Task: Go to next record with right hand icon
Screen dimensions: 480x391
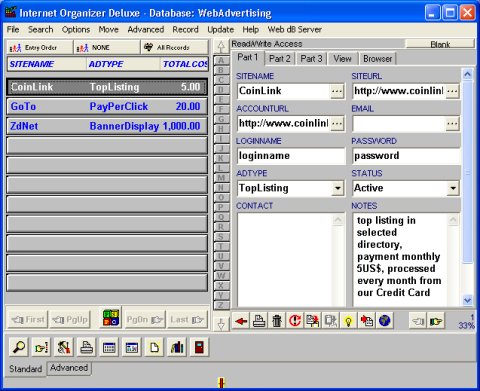Action: coord(436,321)
